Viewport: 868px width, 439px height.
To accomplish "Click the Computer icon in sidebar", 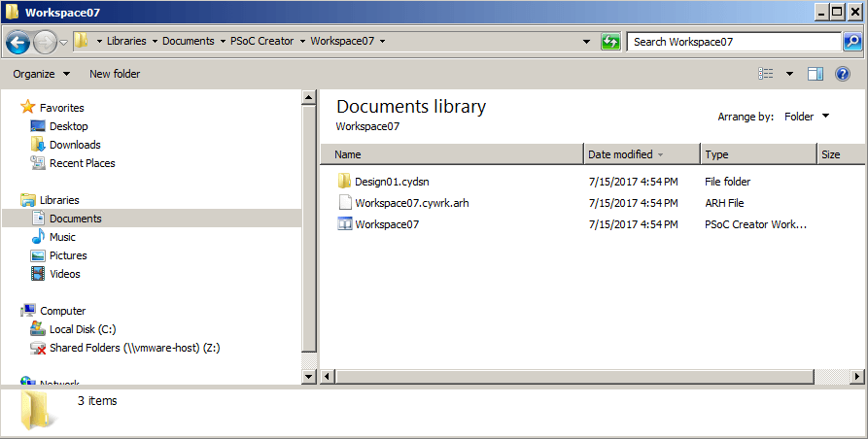I will (x=27, y=310).
